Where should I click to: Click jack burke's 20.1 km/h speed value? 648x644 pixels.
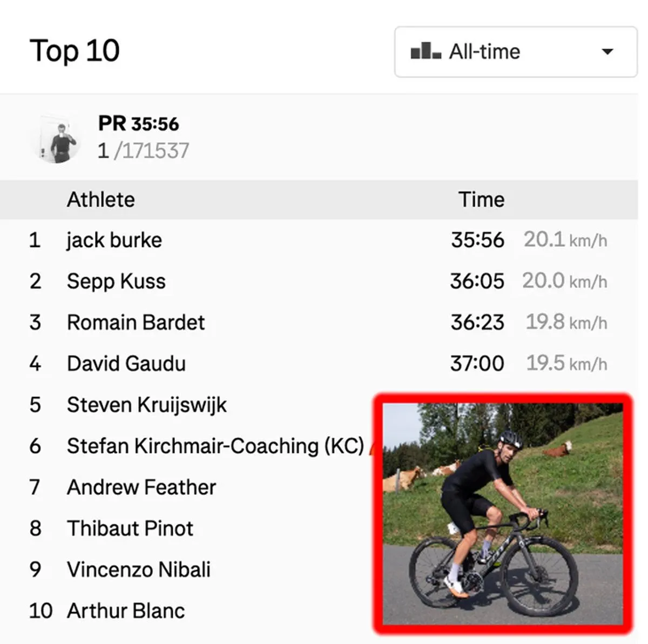coord(565,240)
